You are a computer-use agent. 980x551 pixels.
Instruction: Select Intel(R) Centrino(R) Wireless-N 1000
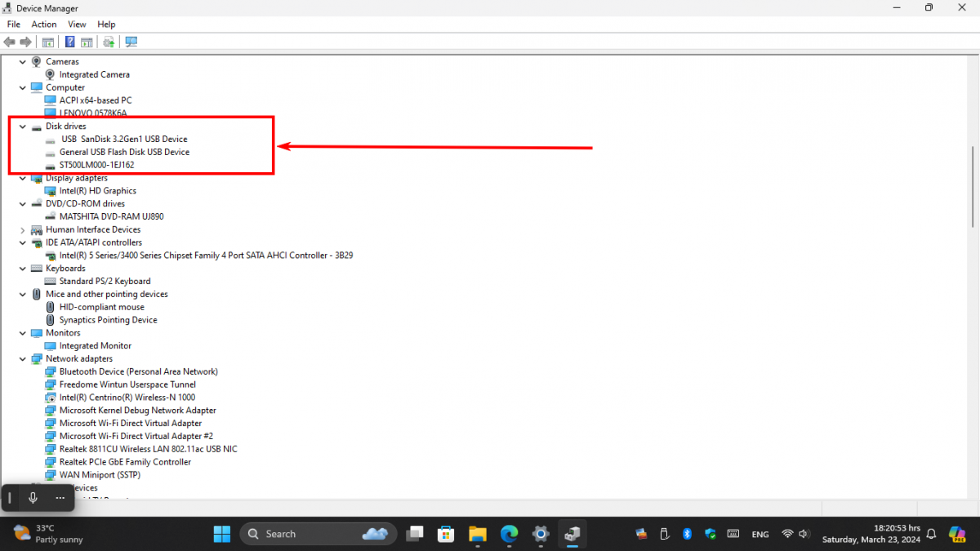tap(127, 398)
